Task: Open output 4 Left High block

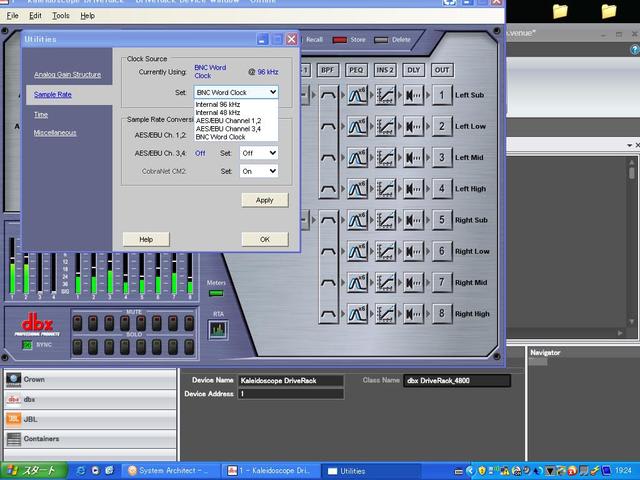Action: point(442,189)
